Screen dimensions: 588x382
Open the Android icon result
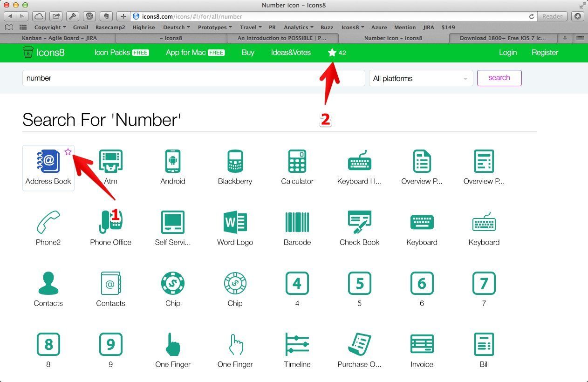click(x=172, y=161)
